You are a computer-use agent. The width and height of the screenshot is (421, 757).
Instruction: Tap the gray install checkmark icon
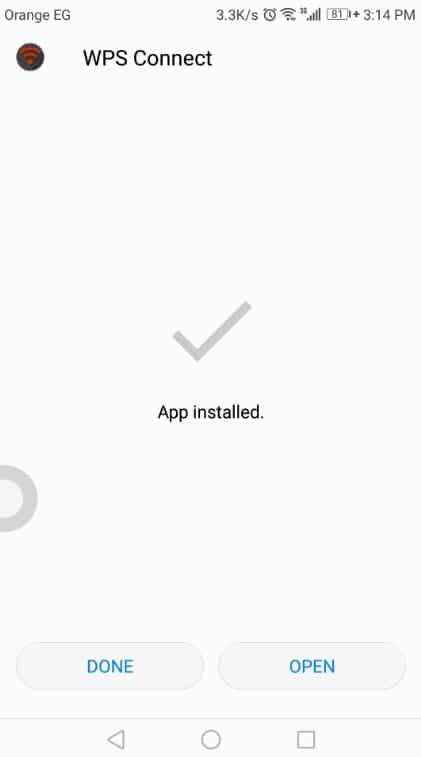(212, 331)
